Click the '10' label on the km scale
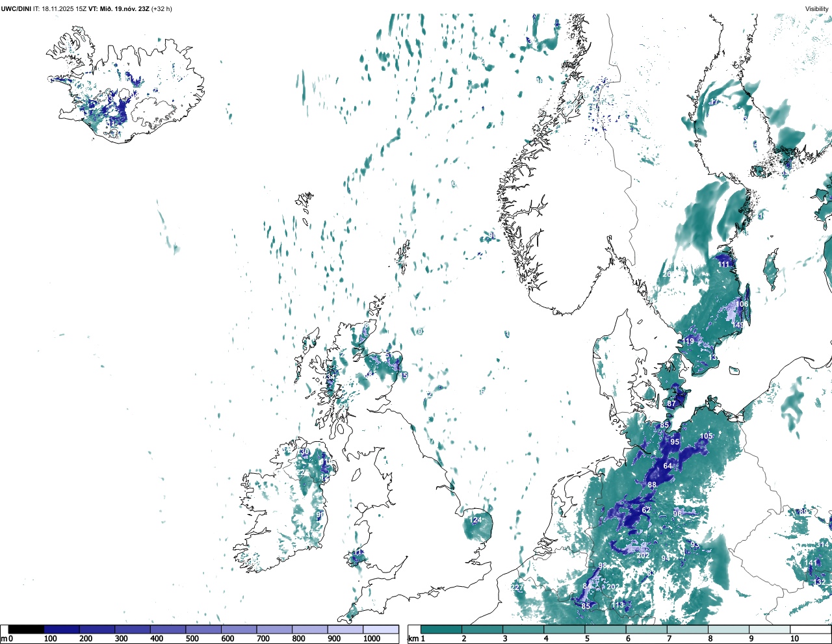832x644 pixels. click(794, 639)
